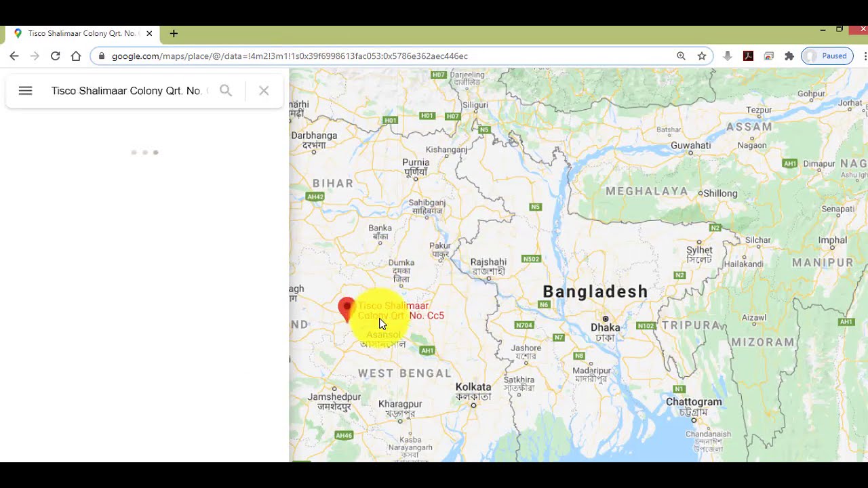Click the Silchar city label
868x488 pixels.
click(758, 240)
